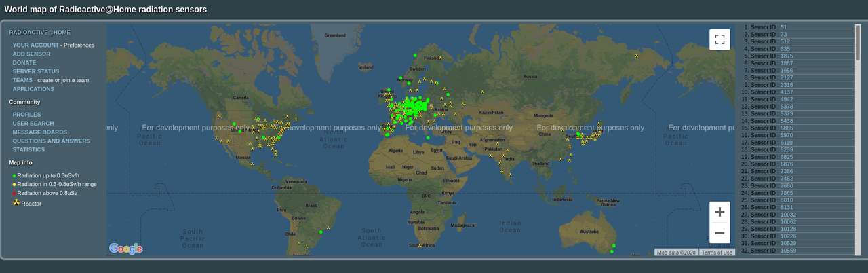Open the TEAMS link
The height and width of the screenshot is (273, 868).
pos(22,80)
